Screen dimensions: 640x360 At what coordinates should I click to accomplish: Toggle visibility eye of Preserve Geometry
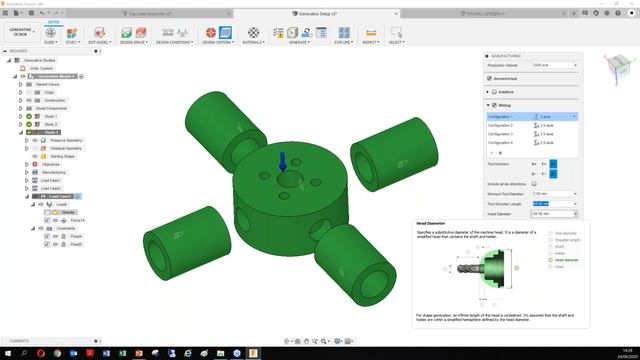pos(35,140)
